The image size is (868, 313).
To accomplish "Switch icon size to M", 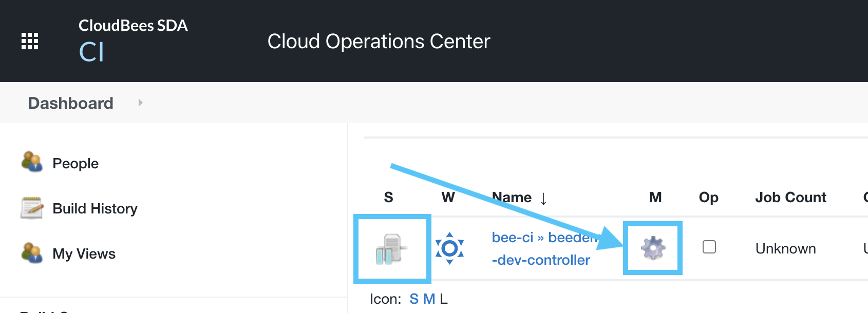I will (x=429, y=299).
